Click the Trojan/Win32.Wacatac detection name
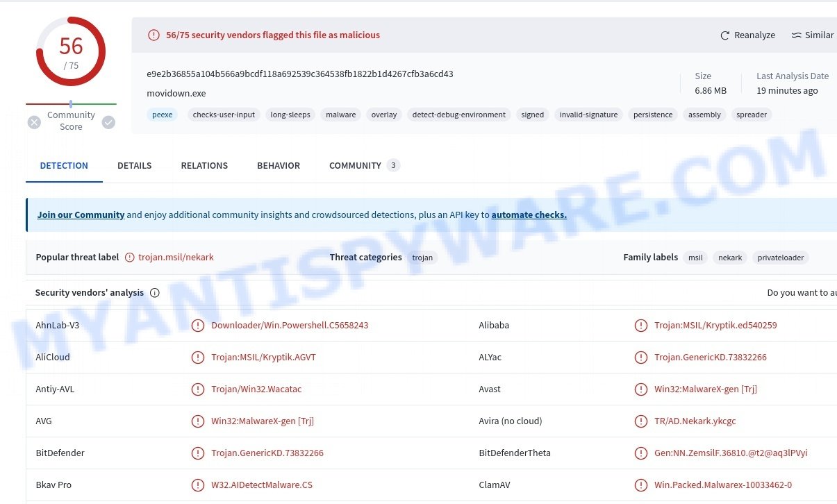 point(256,389)
